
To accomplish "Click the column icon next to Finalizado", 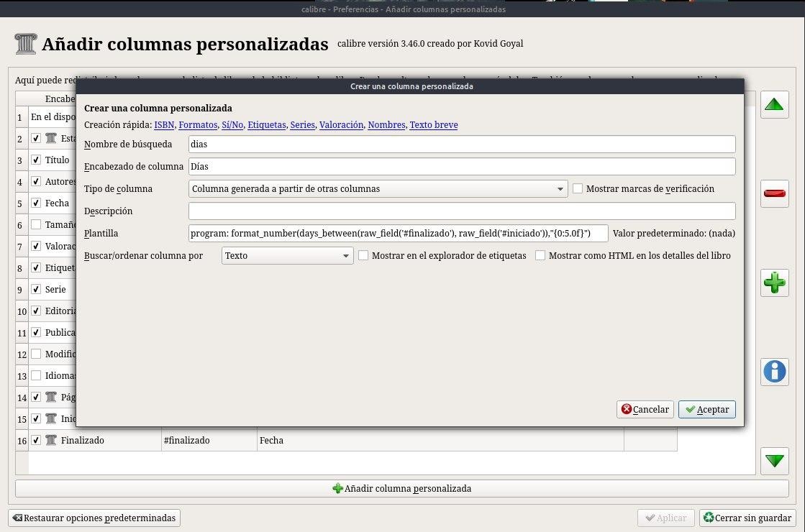I will tap(51, 440).
